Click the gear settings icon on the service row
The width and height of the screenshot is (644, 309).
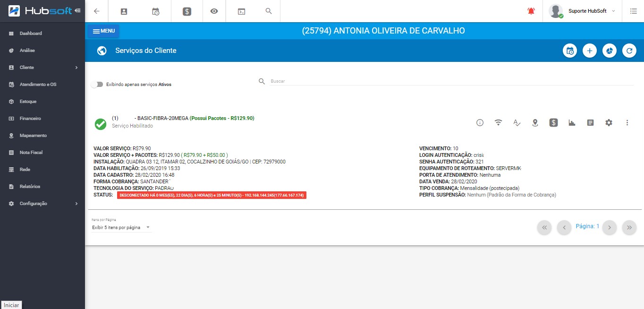[609, 123]
